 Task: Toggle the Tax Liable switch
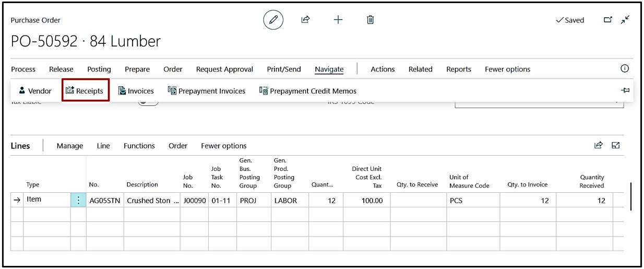pos(148,102)
